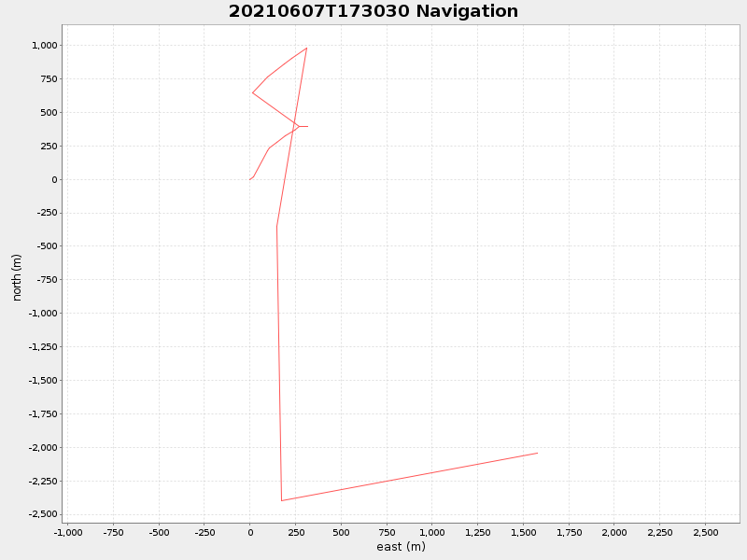This screenshot has width=747, height=560.
Task: Click the east axis tick '-250'
Action: [204, 533]
